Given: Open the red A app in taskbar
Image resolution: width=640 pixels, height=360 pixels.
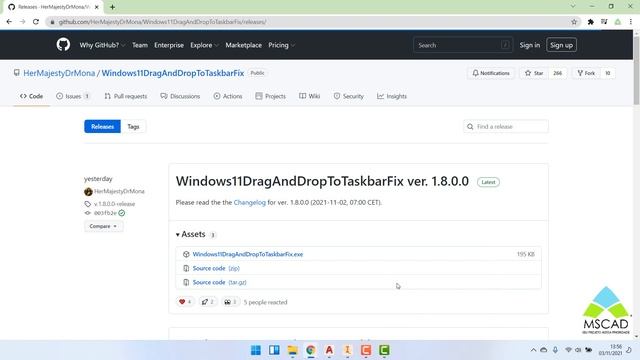Looking at the screenshot, I should (329, 350).
